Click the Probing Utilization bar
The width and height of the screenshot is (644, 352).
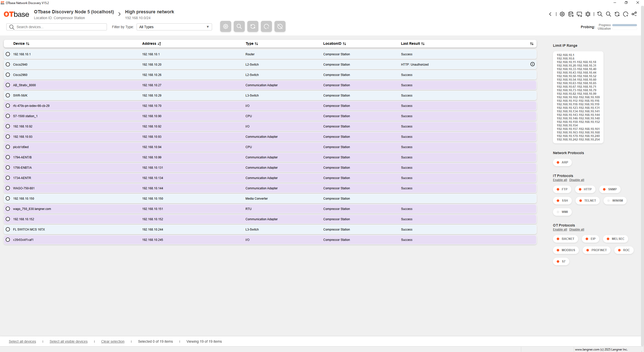coord(625,29)
